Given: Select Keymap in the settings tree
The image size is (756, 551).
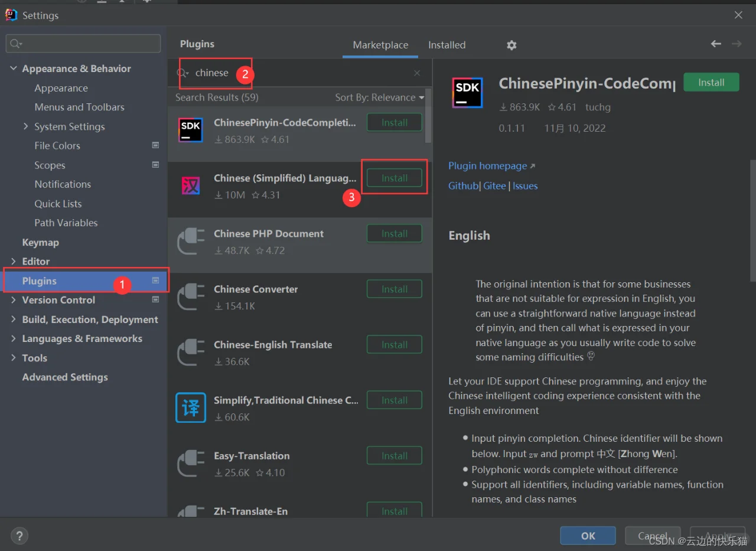Looking at the screenshot, I should (x=40, y=242).
